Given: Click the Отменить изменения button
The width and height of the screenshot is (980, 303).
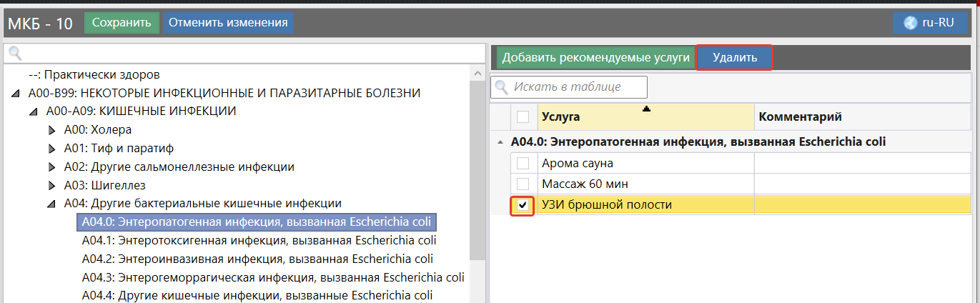Looking at the screenshot, I should (228, 23).
